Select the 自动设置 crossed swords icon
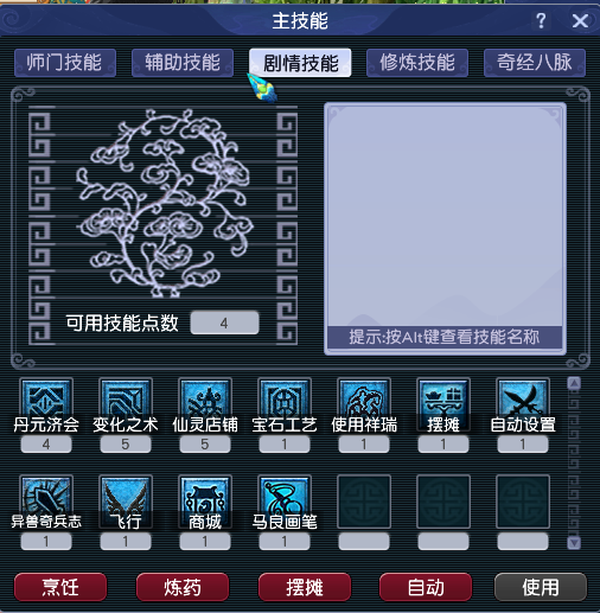600x613 pixels. 523,402
